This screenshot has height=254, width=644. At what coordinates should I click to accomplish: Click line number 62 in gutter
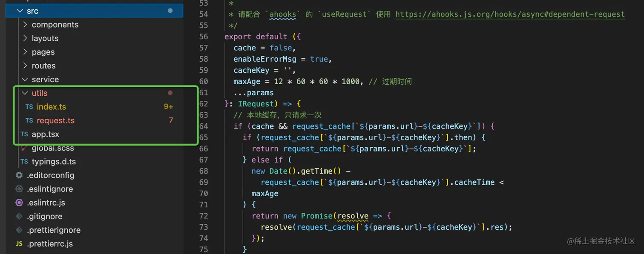pos(203,103)
